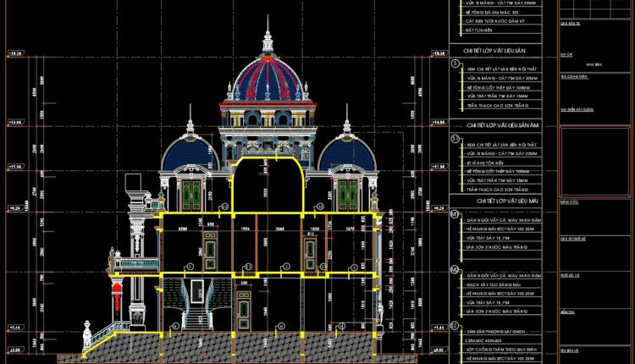The image size is (635, 364).
Task: Select the curved interior staircase on the ground floor
Action: point(196,304)
